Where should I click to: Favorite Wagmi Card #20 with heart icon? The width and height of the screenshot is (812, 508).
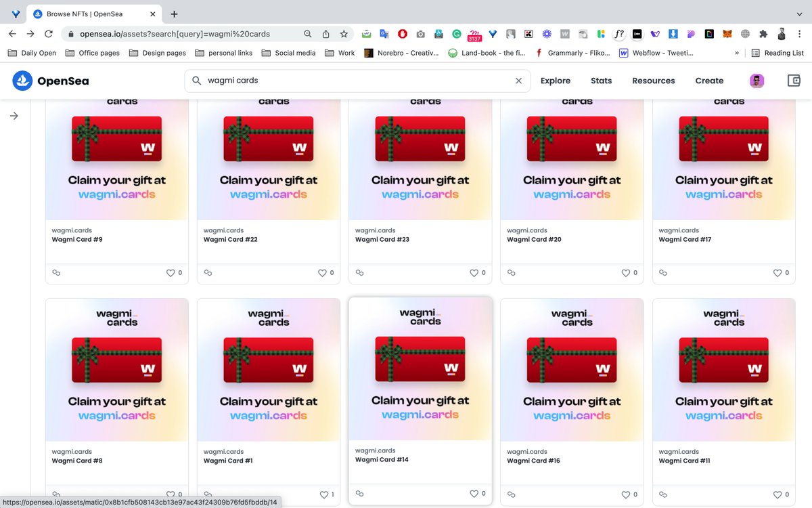tap(625, 273)
